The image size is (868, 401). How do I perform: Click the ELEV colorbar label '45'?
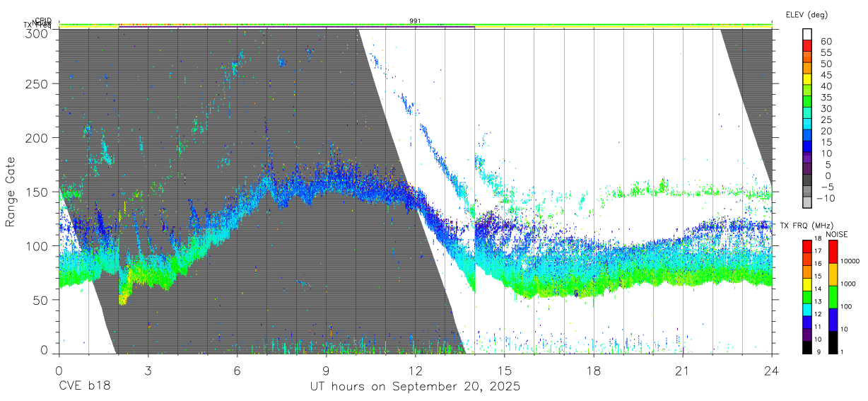click(826, 74)
